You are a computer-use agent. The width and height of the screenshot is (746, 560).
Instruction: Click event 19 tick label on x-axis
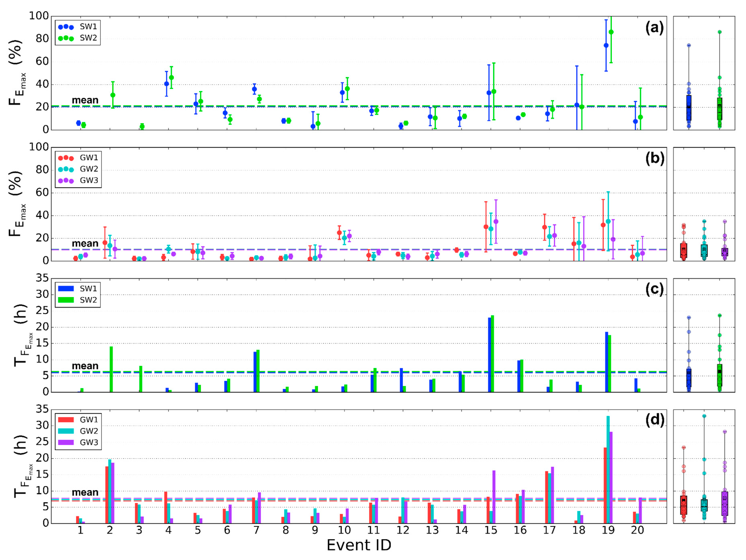tap(608, 530)
